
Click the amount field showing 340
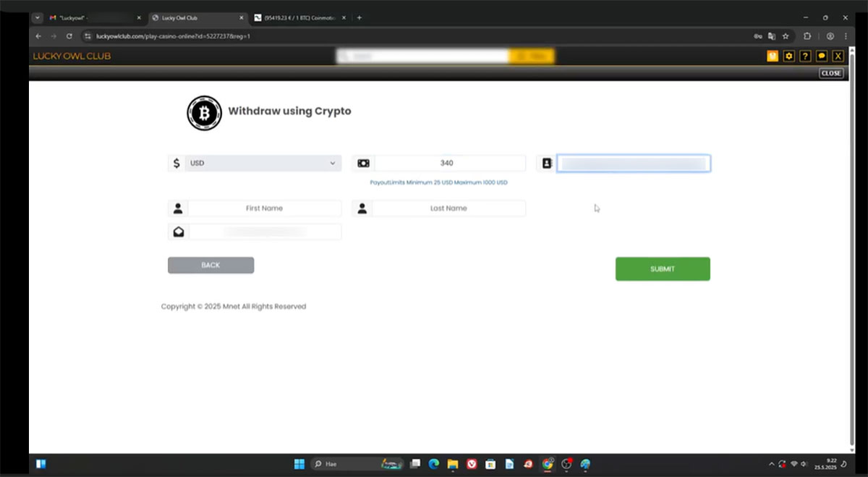click(450, 164)
